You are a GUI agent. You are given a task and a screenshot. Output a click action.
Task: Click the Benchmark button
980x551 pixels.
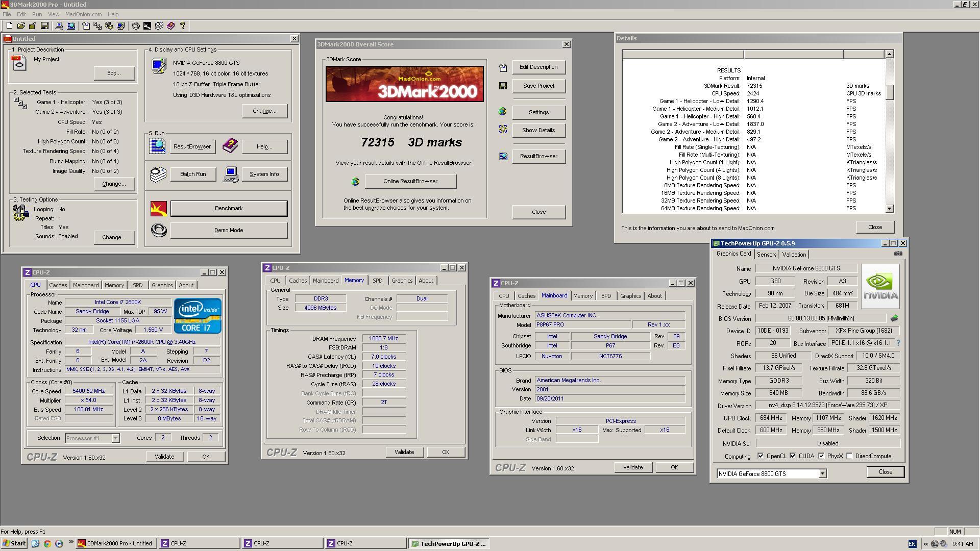pyautogui.click(x=229, y=208)
